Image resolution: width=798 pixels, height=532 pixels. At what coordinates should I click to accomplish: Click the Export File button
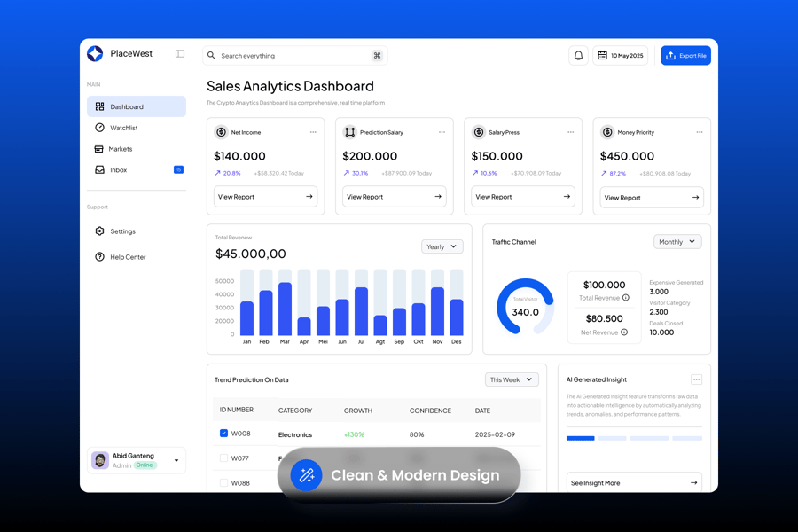click(x=685, y=56)
